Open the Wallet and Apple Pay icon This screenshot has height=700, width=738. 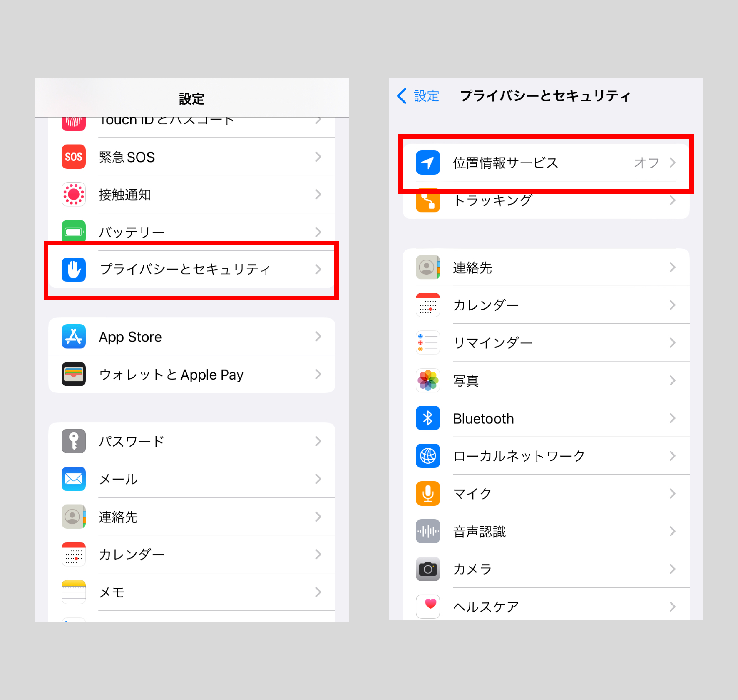click(x=73, y=374)
